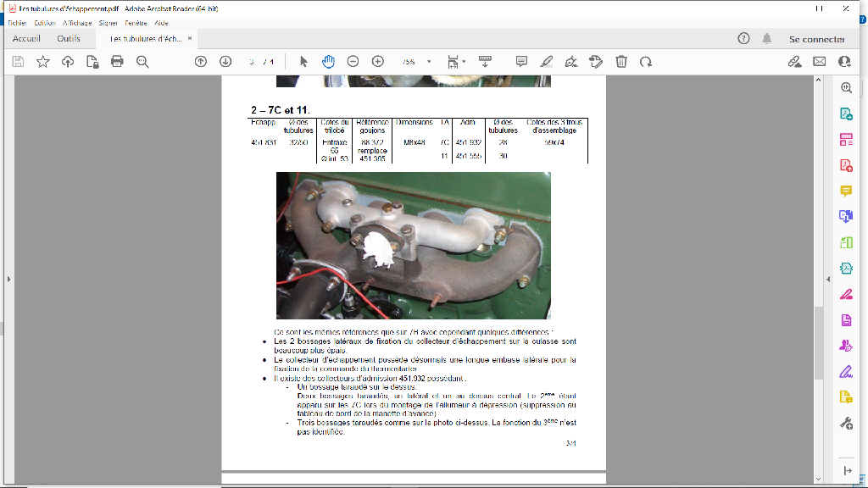The width and height of the screenshot is (868, 488).
Task: Expand the left navigation pane
Action: [8, 279]
